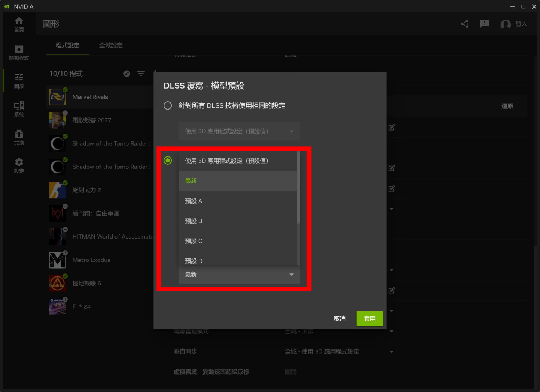Open the 最新 dropdown at bottom of dialog
Screen dimensions: 540x392
click(x=239, y=275)
